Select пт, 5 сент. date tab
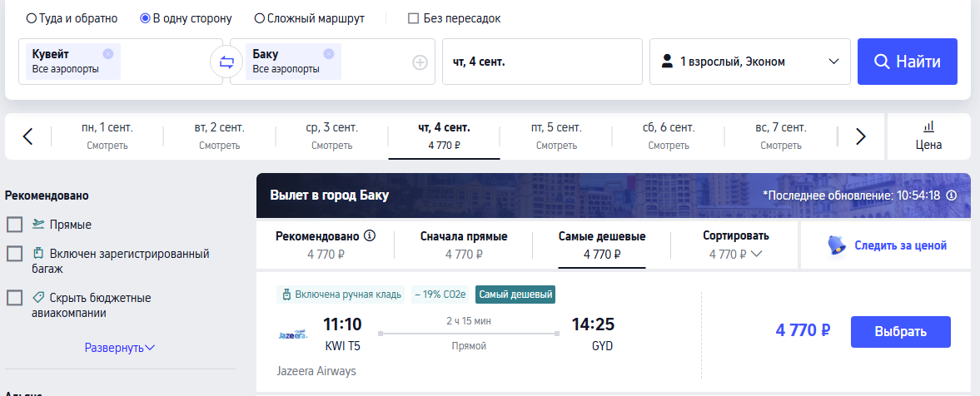This screenshot has width=980, height=396. point(555,136)
